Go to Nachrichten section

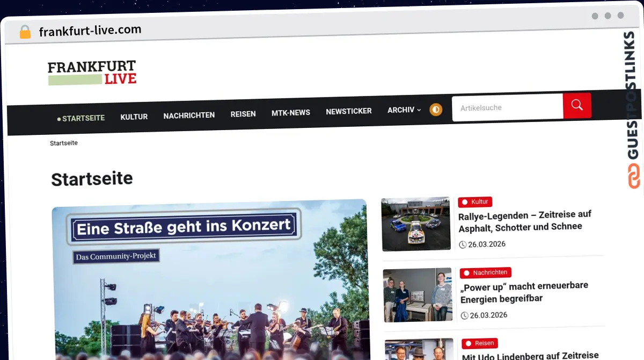coord(189,115)
